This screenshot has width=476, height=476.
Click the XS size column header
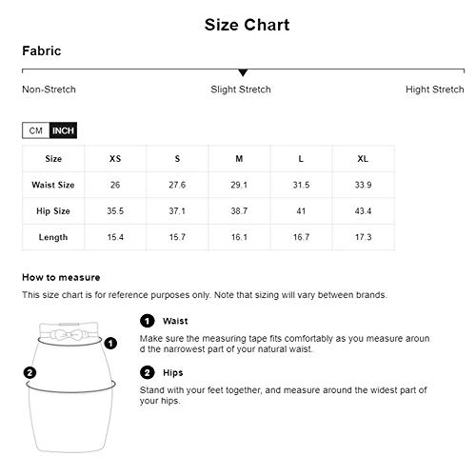[115, 159]
